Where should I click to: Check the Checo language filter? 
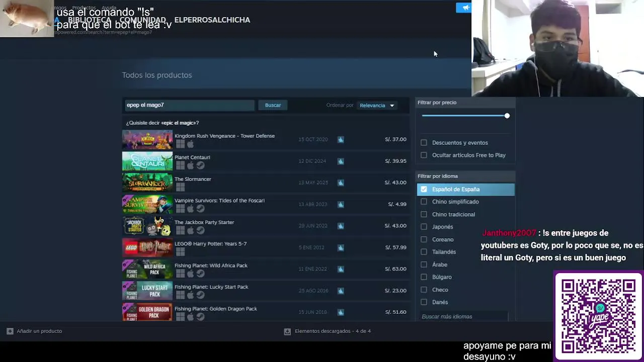(424, 290)
